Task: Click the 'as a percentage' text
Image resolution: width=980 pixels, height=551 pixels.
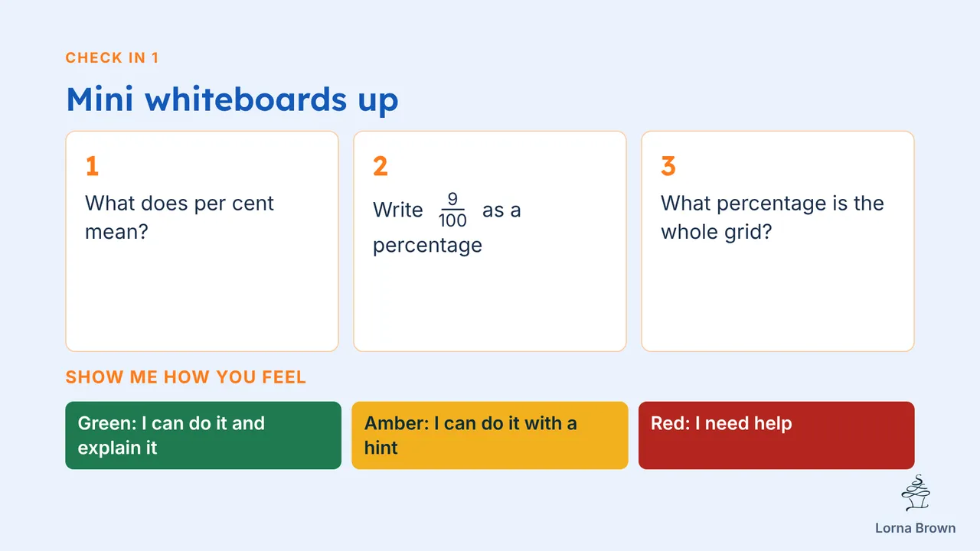Action: pyautogui.click(x=447, y=227)
